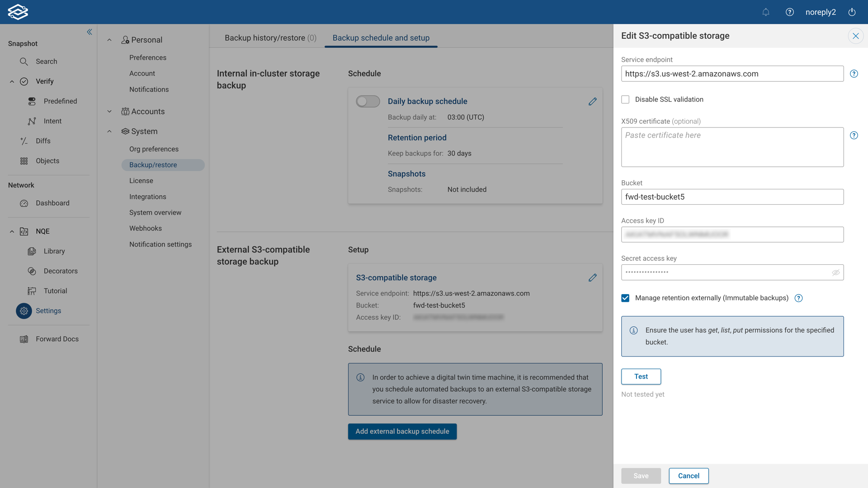Image resolution: width=868 pixels, height=488 pixels.
Task: Expand the Accounts section
Action: click(x=109, y=112)
